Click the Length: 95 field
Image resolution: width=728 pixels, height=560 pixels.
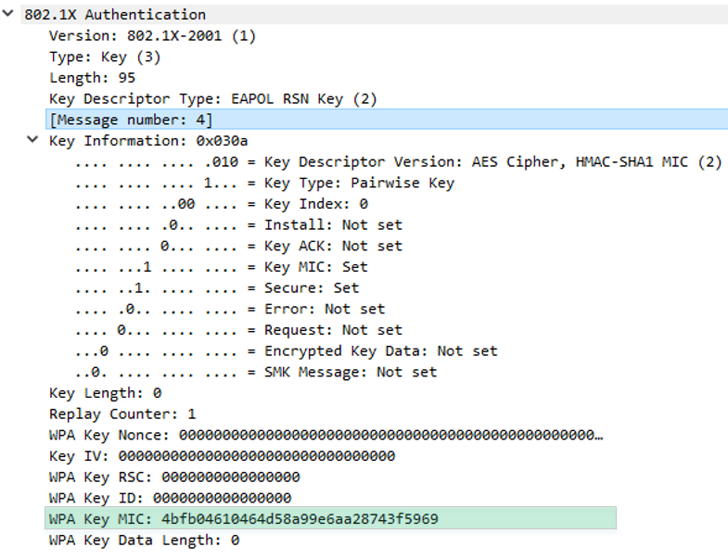(91, 78)
